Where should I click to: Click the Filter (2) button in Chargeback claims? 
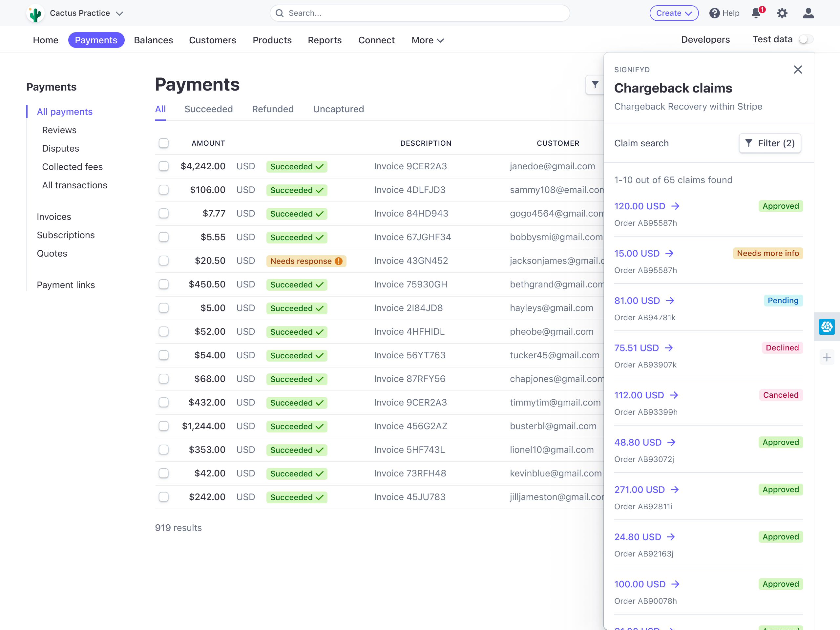point(770,143)
